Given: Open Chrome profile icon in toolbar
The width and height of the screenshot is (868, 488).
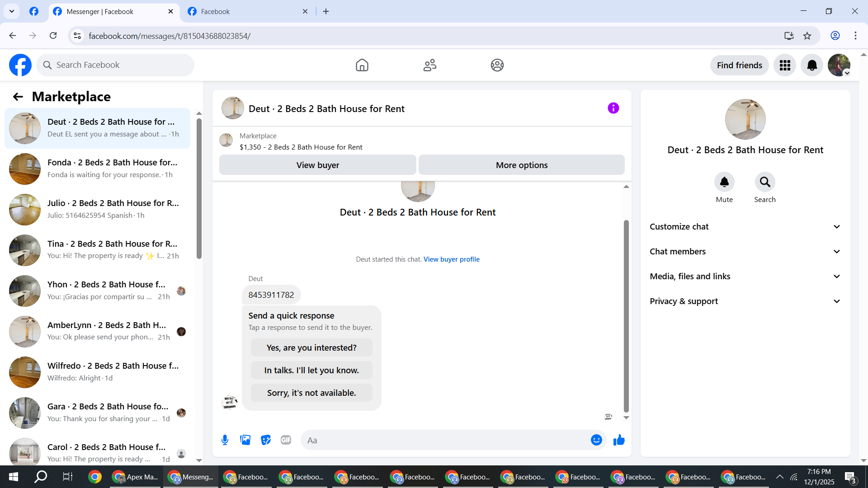Looking at the screenshot, I should click(835, 36).
